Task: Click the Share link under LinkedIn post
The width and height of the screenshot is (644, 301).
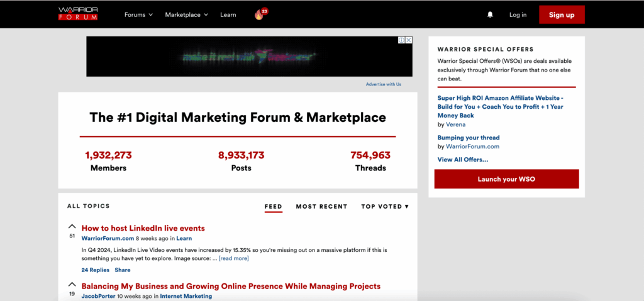Action: coord(123,270)
